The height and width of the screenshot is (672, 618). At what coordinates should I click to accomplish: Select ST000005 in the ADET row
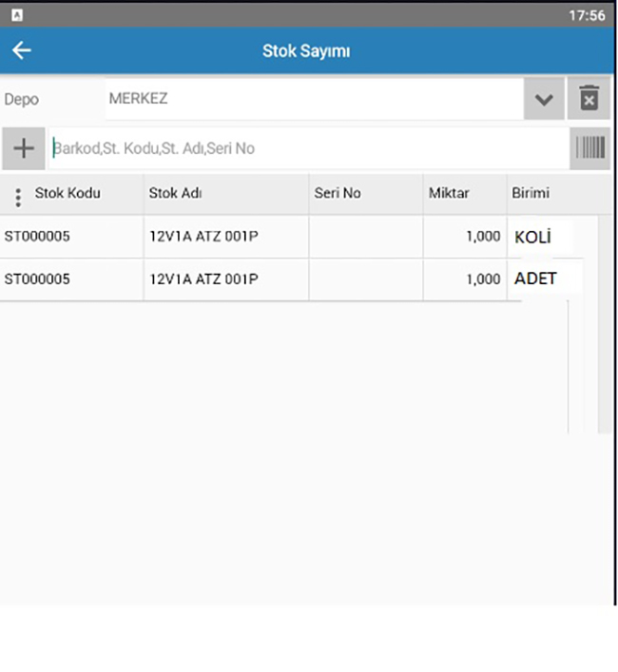coord(37,279)
